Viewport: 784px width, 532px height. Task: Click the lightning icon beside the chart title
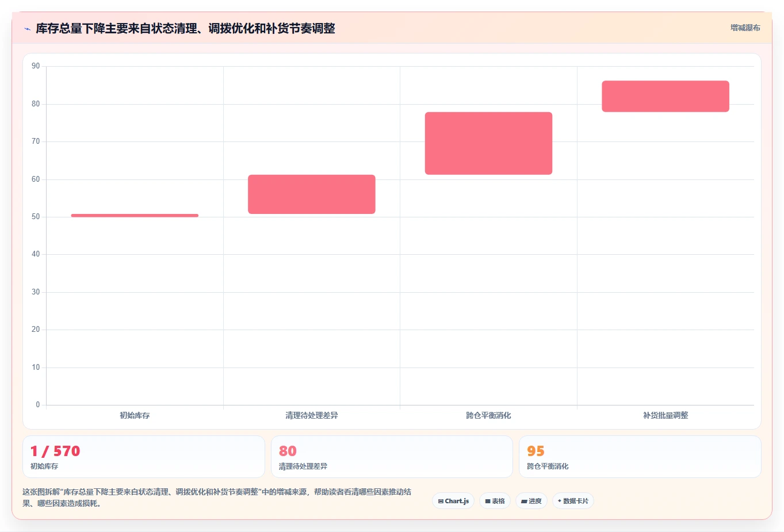coord(27,29)
